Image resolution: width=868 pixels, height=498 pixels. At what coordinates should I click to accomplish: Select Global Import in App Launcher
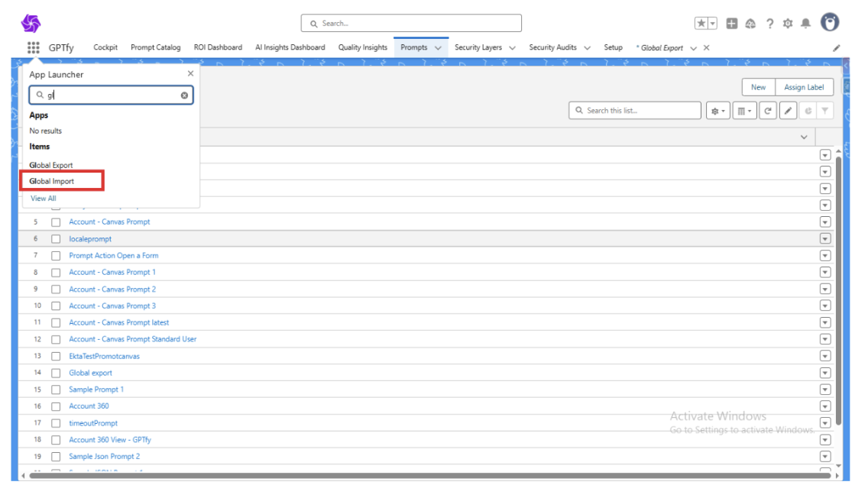(x=52, y=181)
